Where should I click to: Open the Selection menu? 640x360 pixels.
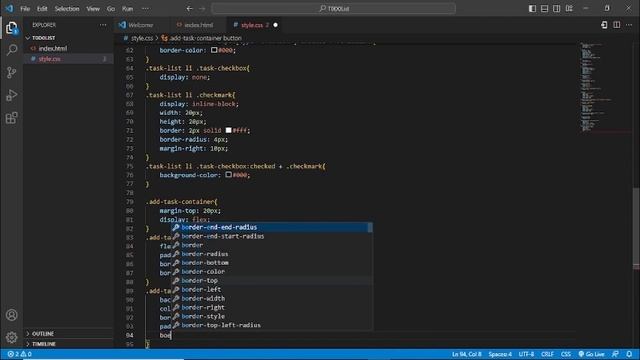[x=67, y=8]
